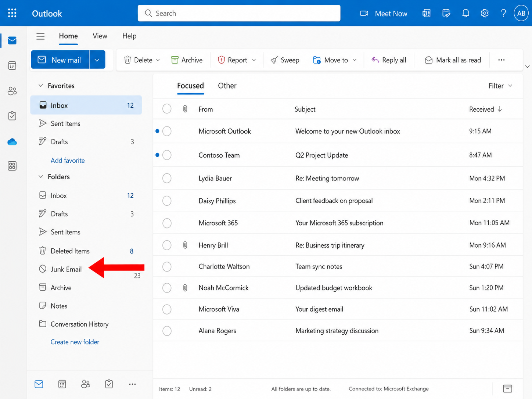Open the Delete dropdown arrow
The width and height of the screenshot is (532, 399).
[158, 60]
